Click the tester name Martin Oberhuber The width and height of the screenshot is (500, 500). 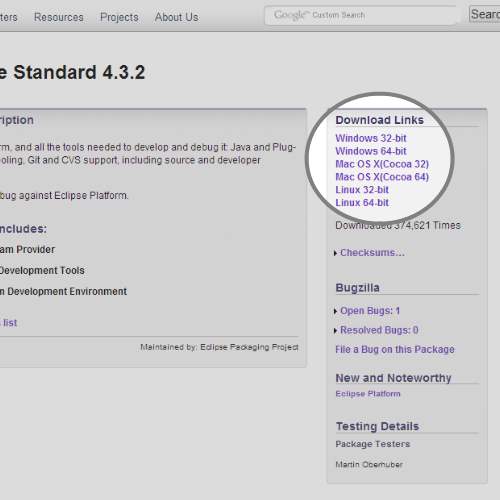pos(369,464)
